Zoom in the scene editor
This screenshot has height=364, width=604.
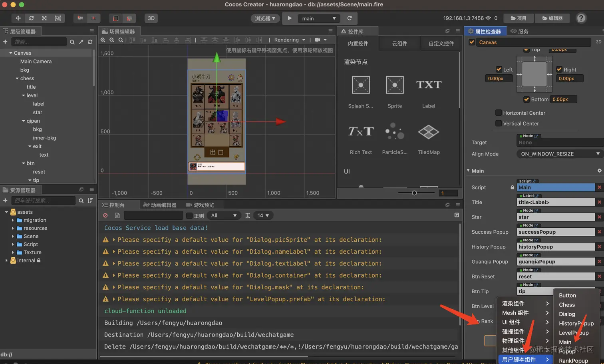pyautogui.click(x=103, y=40)
